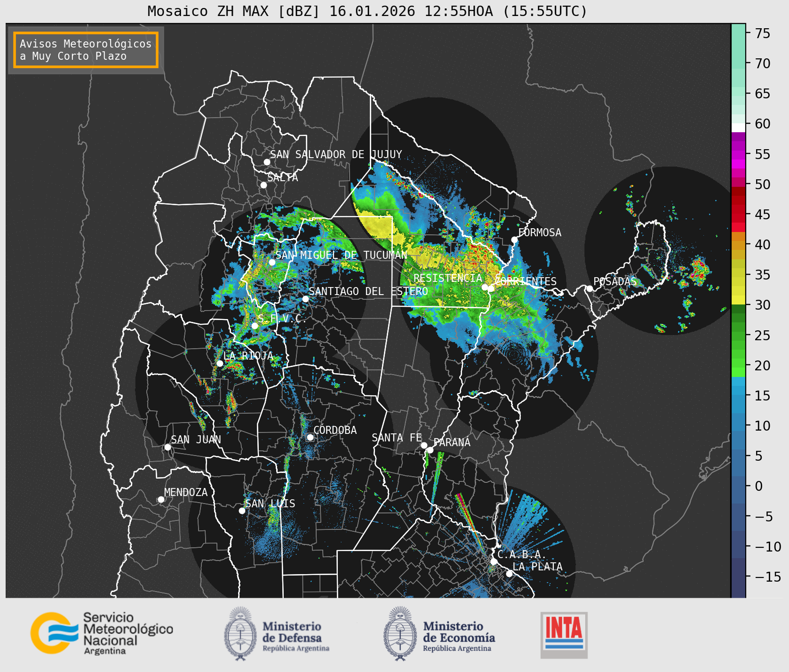
Task: Click the intense storm cell east of Posadas
Action: [700, 271]
